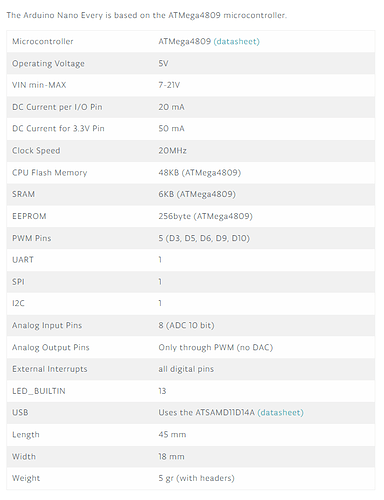Screen dimensions: 384x500
Task: Select the 50 mA value for 3.3V Pin
Action: click(171, 129)
